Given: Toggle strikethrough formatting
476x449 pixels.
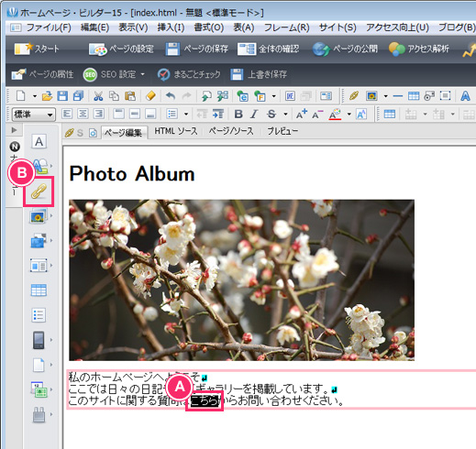Looking at the screenshot, I should coord(271,115).
